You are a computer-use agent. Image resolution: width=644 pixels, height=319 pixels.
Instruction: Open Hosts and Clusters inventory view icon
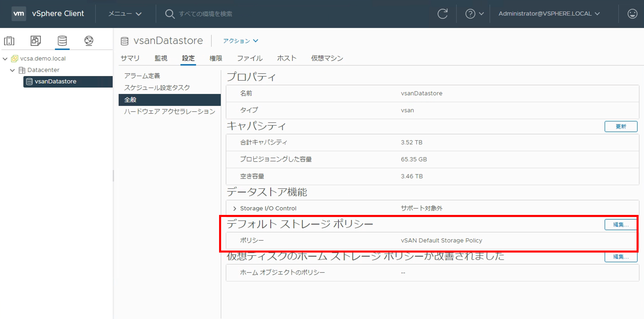(x=9, y=41)
